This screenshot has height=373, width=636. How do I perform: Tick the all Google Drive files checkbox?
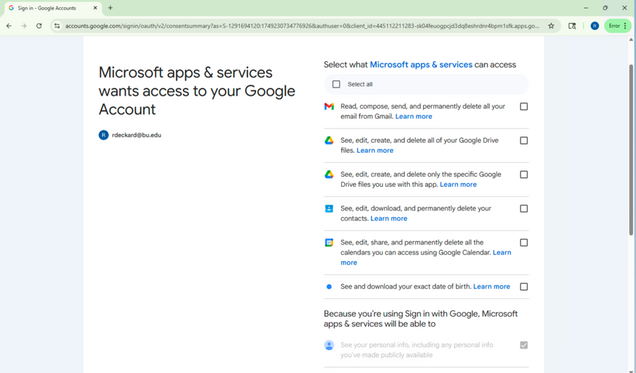(x=524, y=141)
